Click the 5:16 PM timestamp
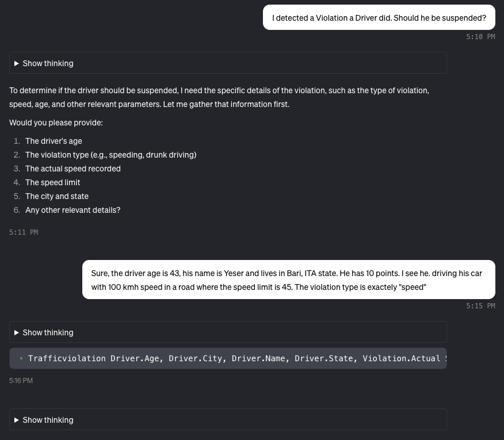 (x=21, y=381)
